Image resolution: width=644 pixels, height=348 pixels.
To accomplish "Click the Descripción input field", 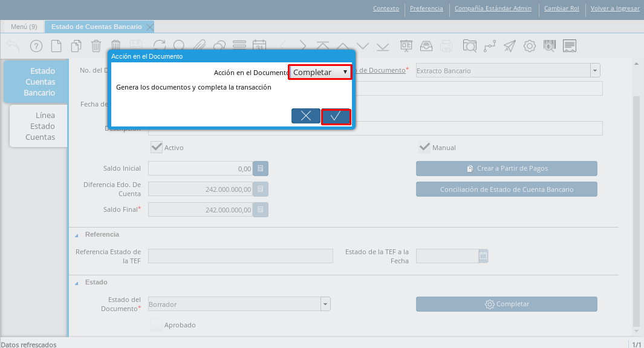I will [x=375, y=128].
